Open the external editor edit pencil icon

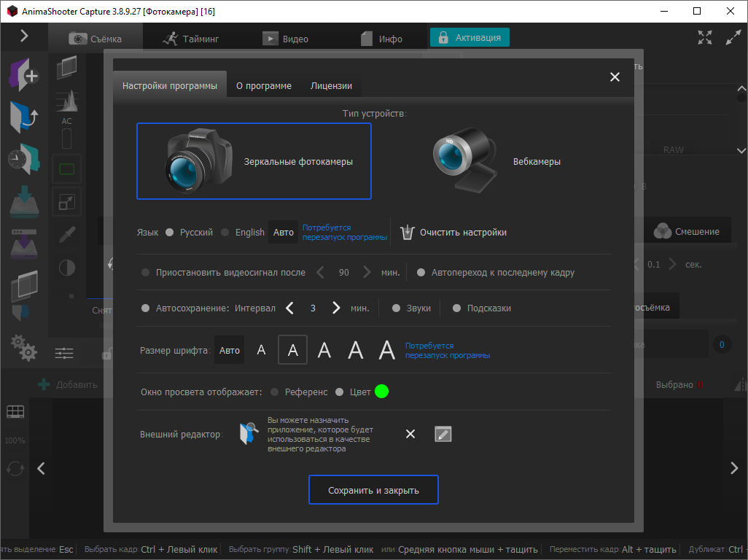coord(443,434)
